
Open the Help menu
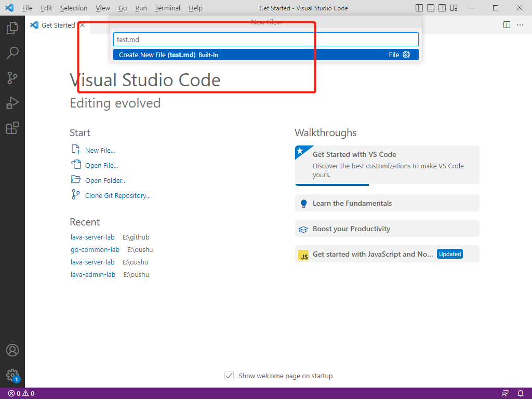coord(195,8)
